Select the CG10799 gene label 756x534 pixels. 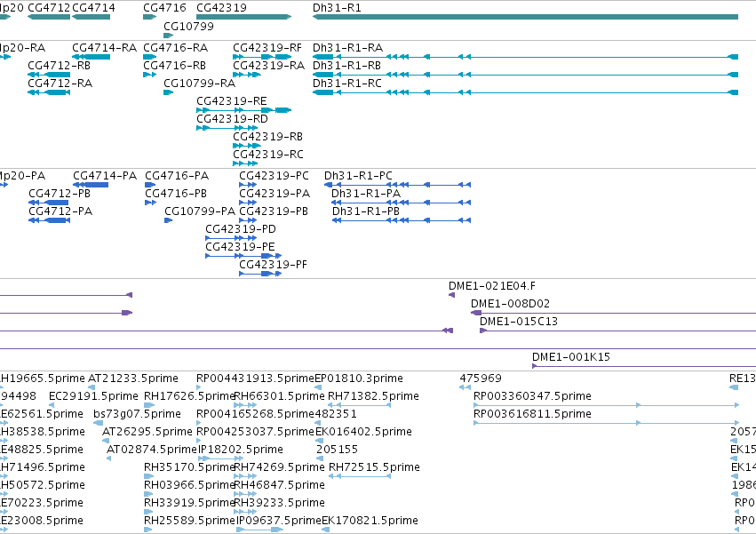(188, 26)
